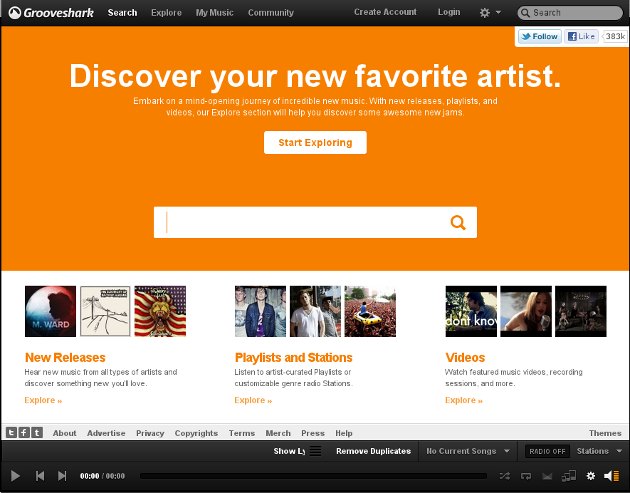Open the Search tab
Screen dimensions: 630x493
coord(122,12)
